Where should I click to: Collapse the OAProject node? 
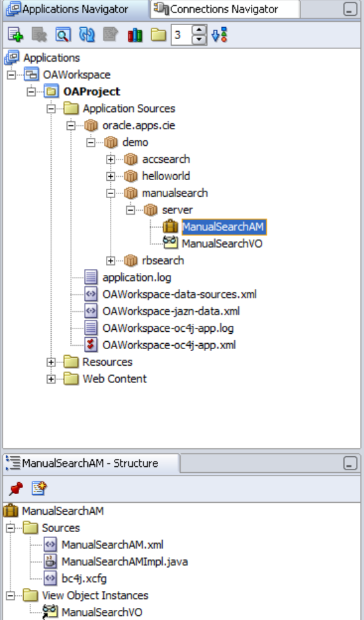[x=31, y=91]
